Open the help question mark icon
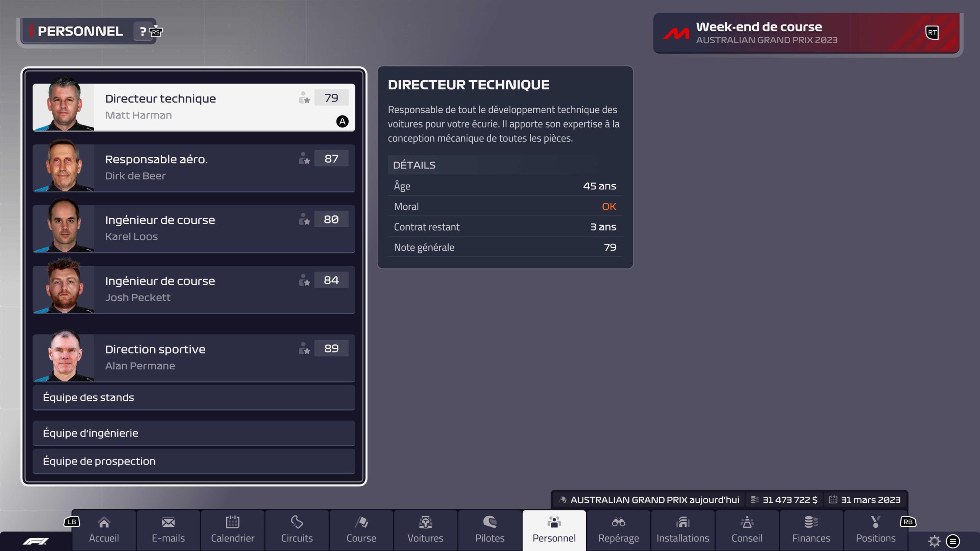 click(x=143, y=31)
